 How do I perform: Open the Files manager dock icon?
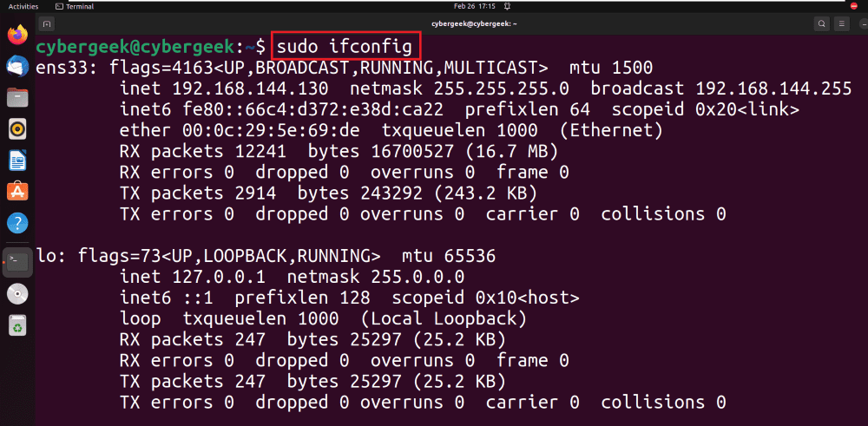pyautogui.click(x=17, y=98)
